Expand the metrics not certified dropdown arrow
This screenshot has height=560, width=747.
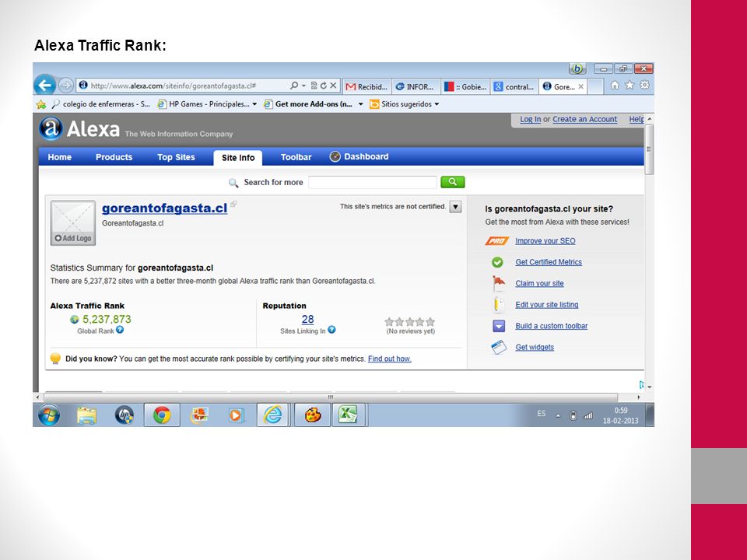click(456, 207)
